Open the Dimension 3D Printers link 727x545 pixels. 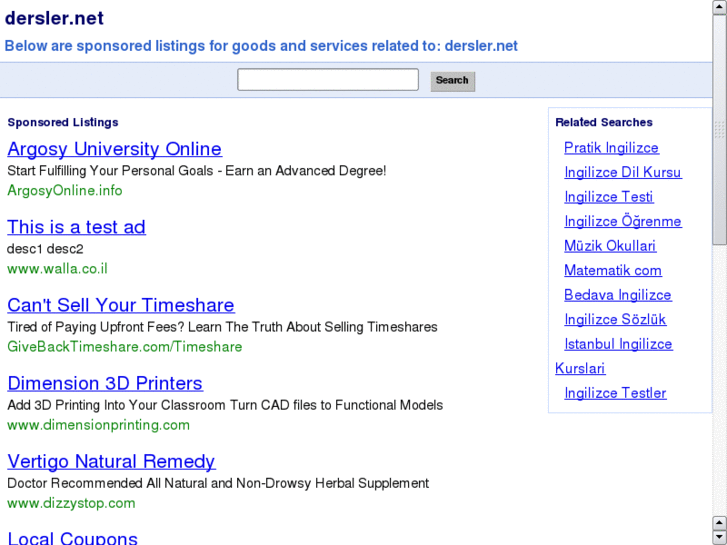click(x=105, y=383)
